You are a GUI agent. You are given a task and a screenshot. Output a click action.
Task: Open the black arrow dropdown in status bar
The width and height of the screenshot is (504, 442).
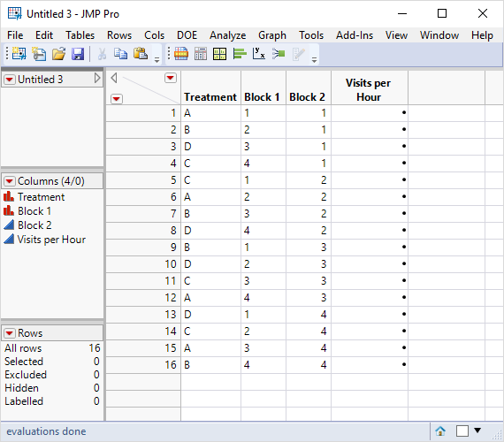(x=477, y=431)
